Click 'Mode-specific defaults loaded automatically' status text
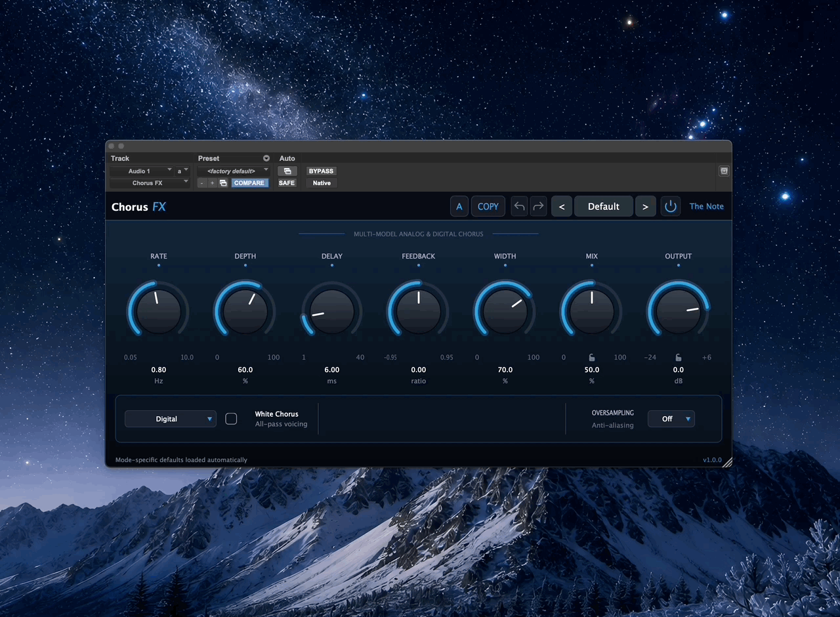This screenshot has height=617, width=840. tap(181, 460)
